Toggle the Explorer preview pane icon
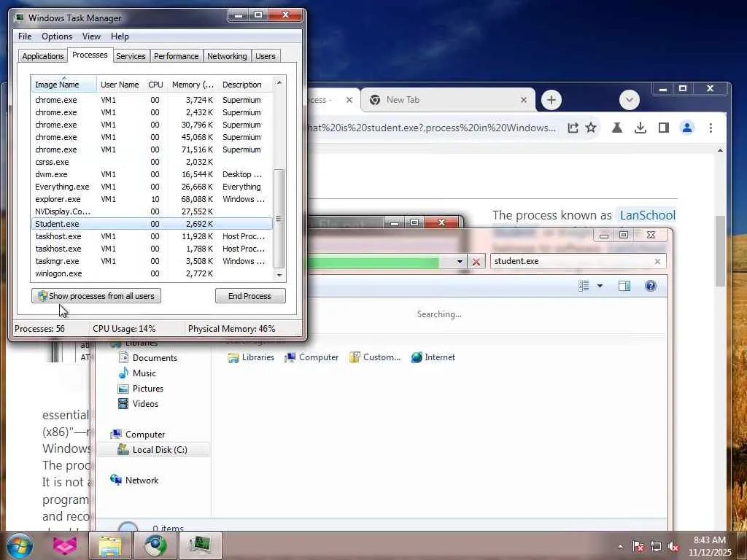747x560 pixels. pos(624,286)
